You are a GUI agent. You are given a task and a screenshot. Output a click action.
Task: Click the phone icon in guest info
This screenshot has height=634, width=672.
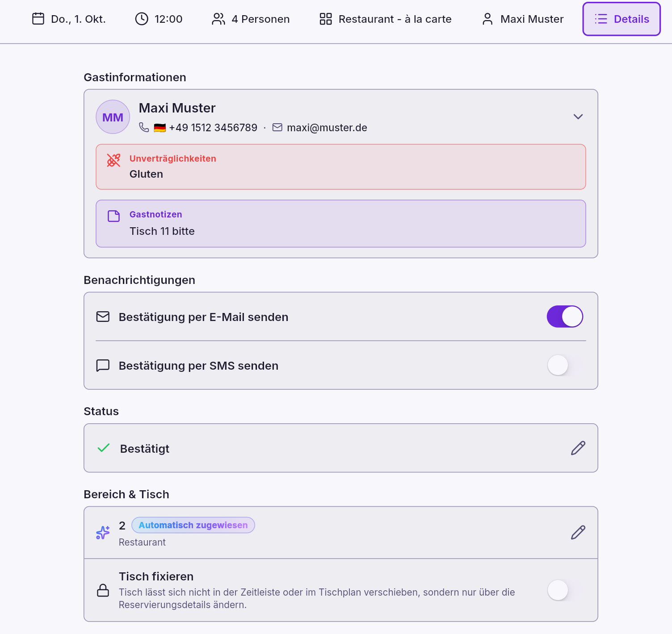144,127
